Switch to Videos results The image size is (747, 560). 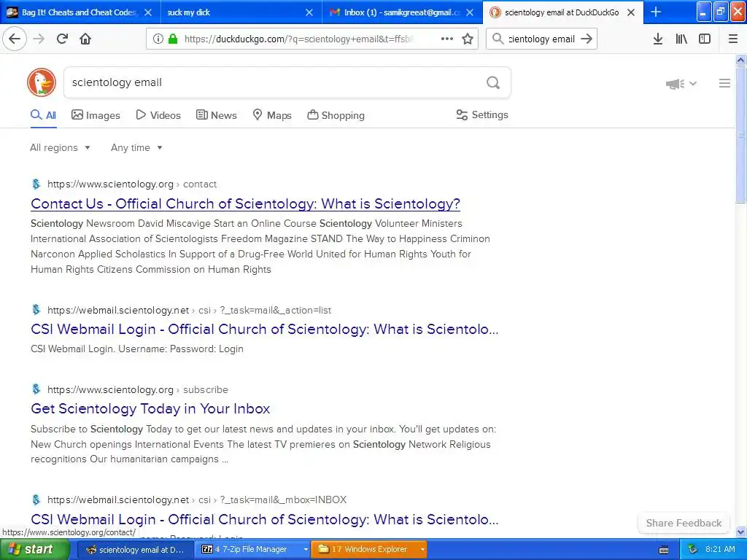(x=158, y=115)
